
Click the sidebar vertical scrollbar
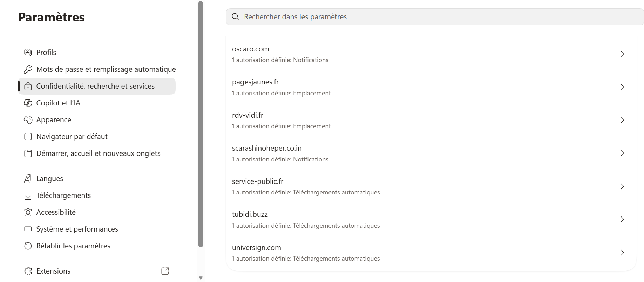(x=201, y=124)
